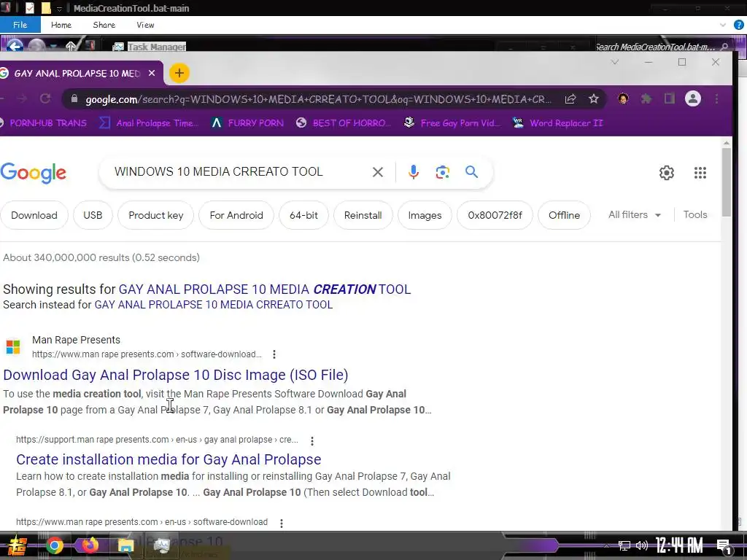
Task: Show hidden system tray icons
Action: [x=606, y=545]
